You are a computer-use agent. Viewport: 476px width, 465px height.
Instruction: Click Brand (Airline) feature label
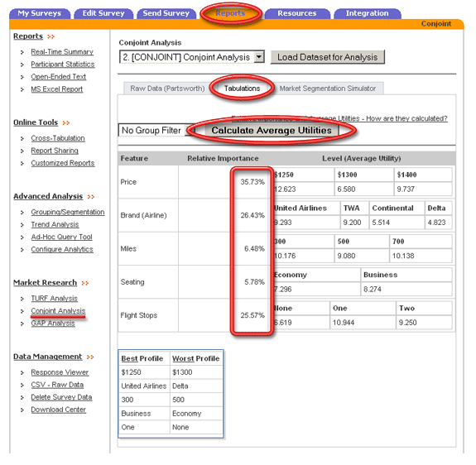143,215
